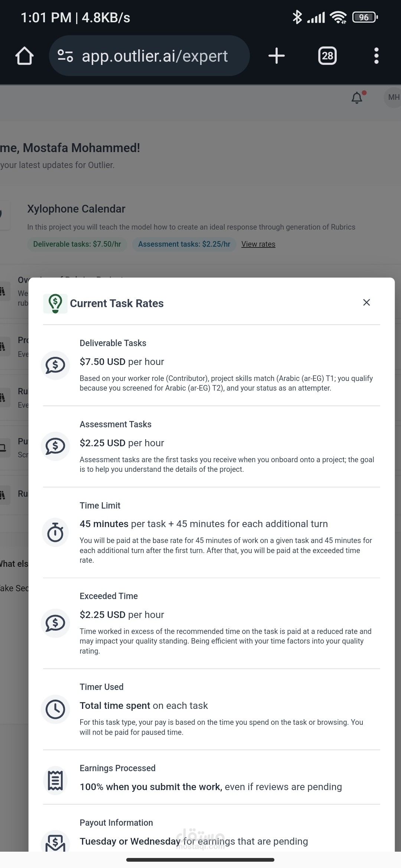This screenshot has width=401, height=868.
Task: Close the Current Task Rates dialog
Action: pos(366,303)
